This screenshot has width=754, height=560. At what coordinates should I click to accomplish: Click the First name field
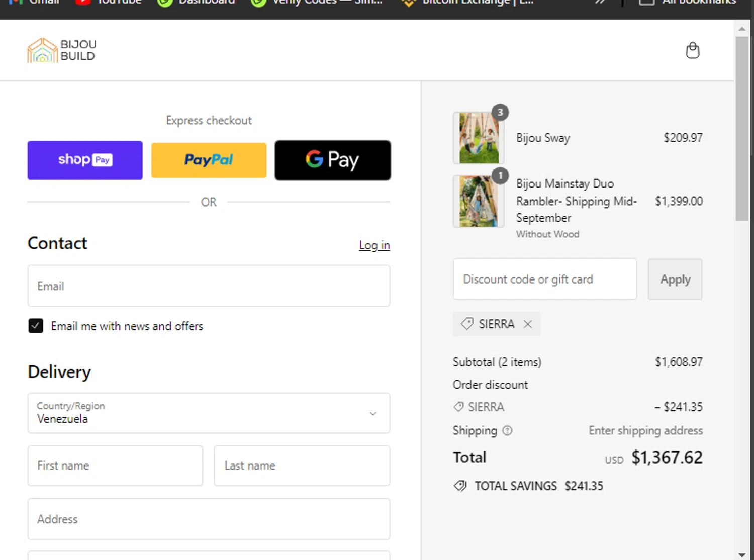(115, 465)
